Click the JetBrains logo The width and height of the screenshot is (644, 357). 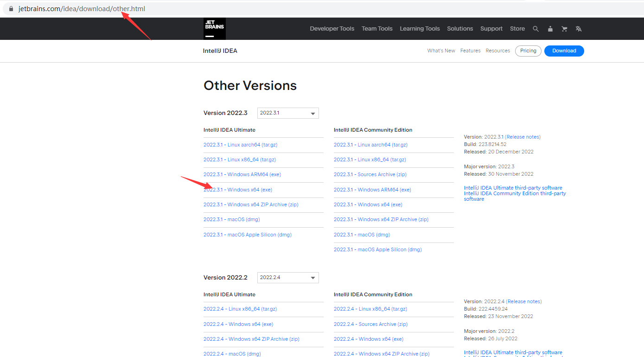[215, 29]
